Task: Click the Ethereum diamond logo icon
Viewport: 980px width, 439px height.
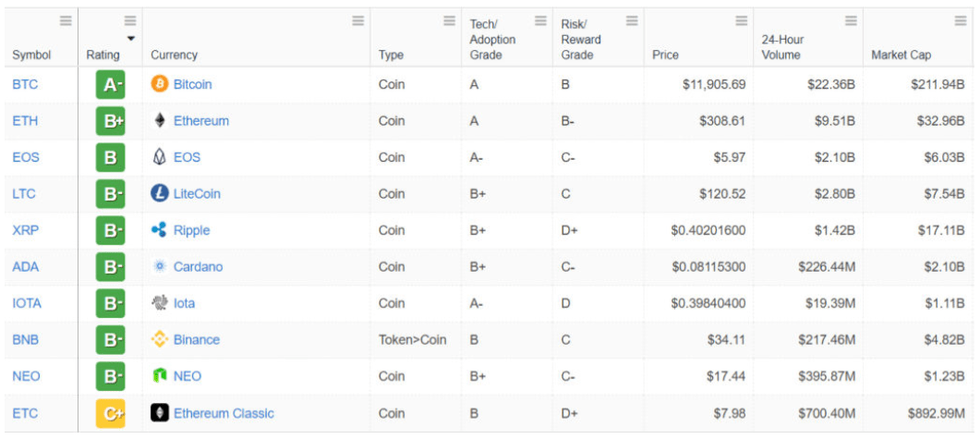Action: point(160,120)
